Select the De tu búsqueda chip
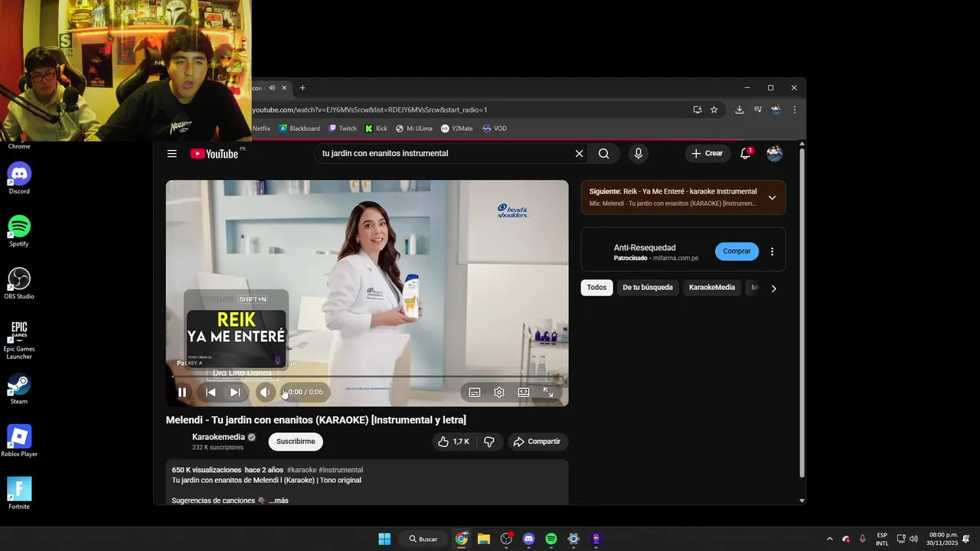 (x=648, y=288)
